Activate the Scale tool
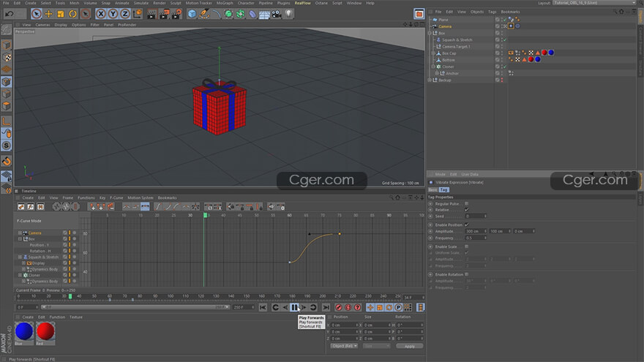Screen dimensions: 644x362 (61, 14)
